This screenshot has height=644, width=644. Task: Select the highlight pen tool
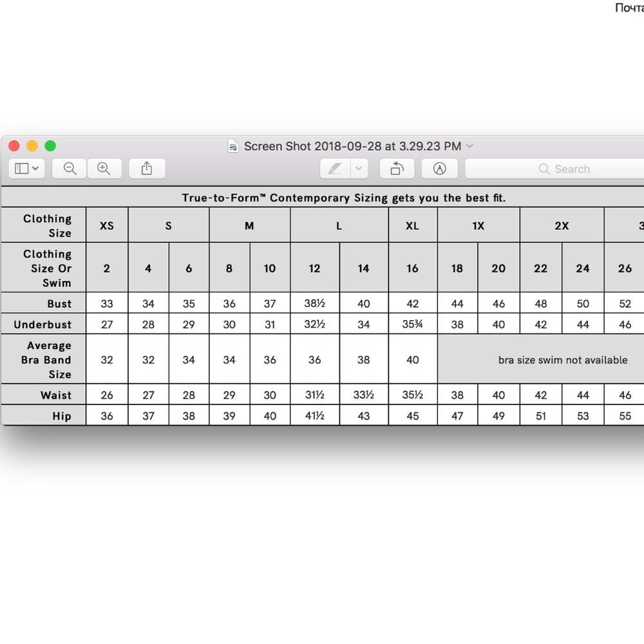335,168
